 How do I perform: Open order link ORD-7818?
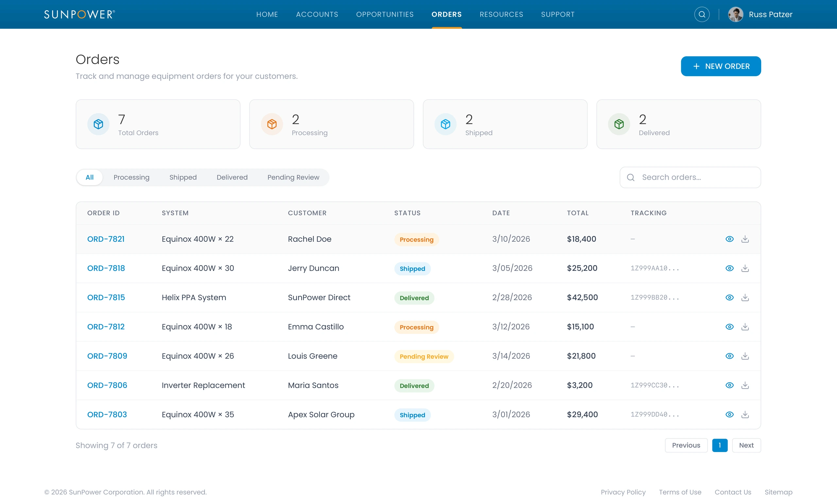(106, 268)
